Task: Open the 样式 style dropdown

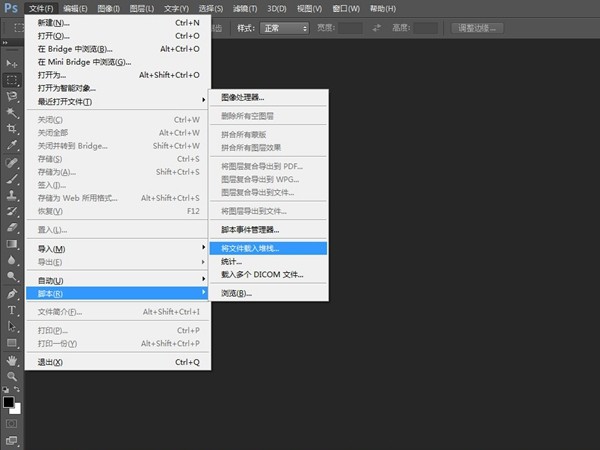Action: tap(284, 28)
